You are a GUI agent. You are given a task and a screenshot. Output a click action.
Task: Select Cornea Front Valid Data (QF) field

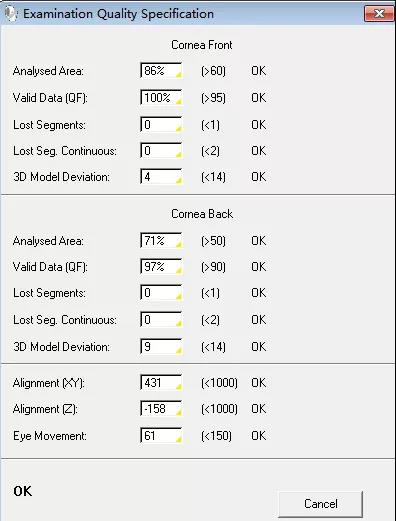(161, 98)
